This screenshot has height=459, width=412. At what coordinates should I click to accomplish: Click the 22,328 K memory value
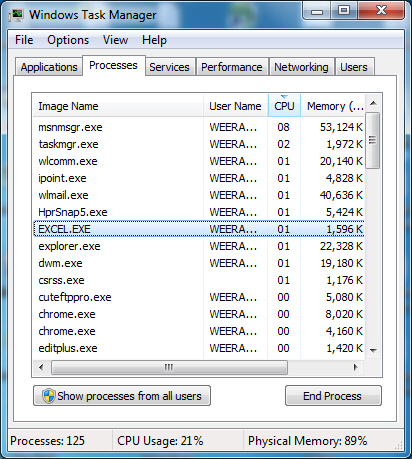pyautogui.click(x=341, y=246)
